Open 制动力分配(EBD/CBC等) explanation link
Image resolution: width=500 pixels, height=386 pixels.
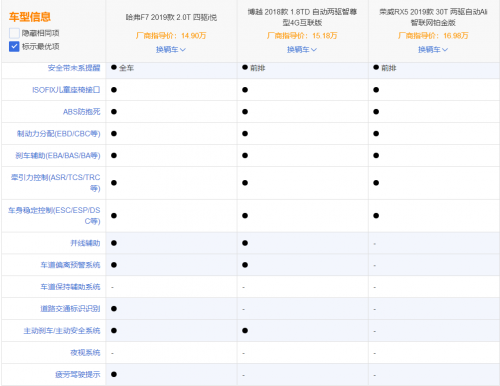pos(59,134)
